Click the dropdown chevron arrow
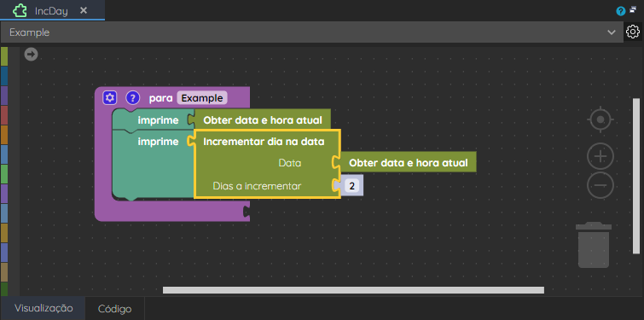 pos(612,32)
